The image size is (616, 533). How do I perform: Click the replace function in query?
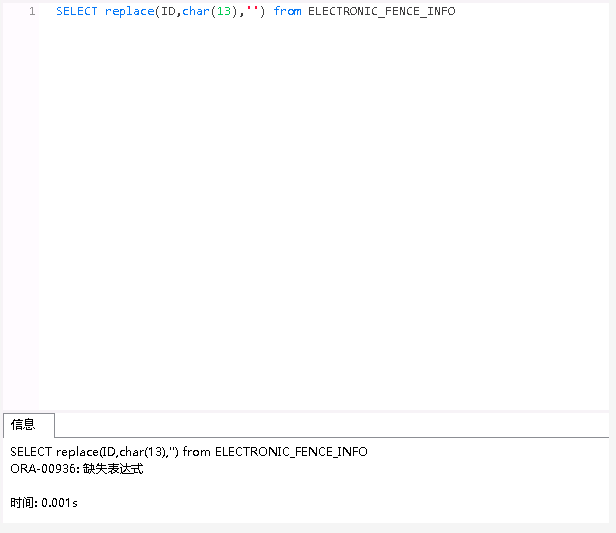pos(130,11)
